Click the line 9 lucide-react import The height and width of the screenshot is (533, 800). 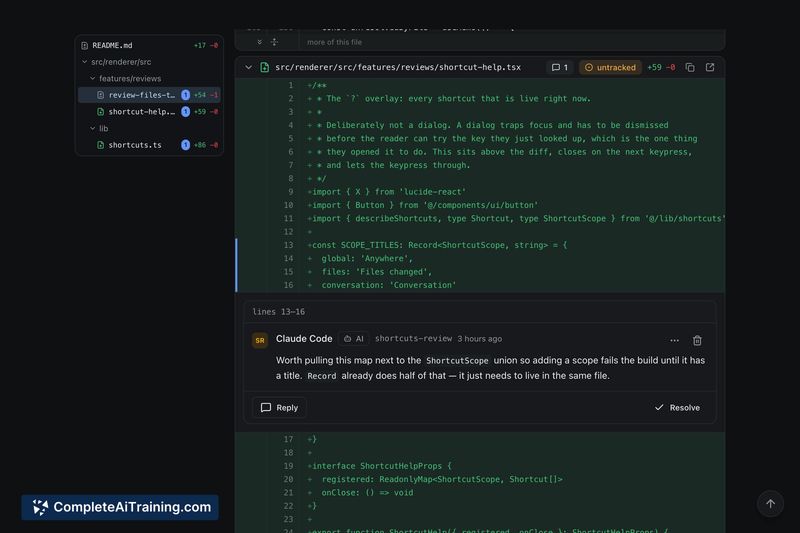[x=389, y=192]
